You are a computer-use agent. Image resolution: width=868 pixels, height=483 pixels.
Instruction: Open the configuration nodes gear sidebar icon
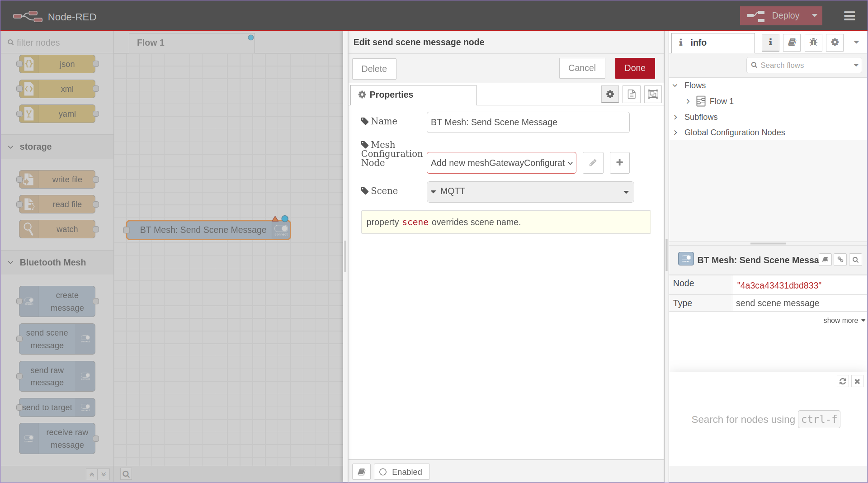[x=835, y=43]
